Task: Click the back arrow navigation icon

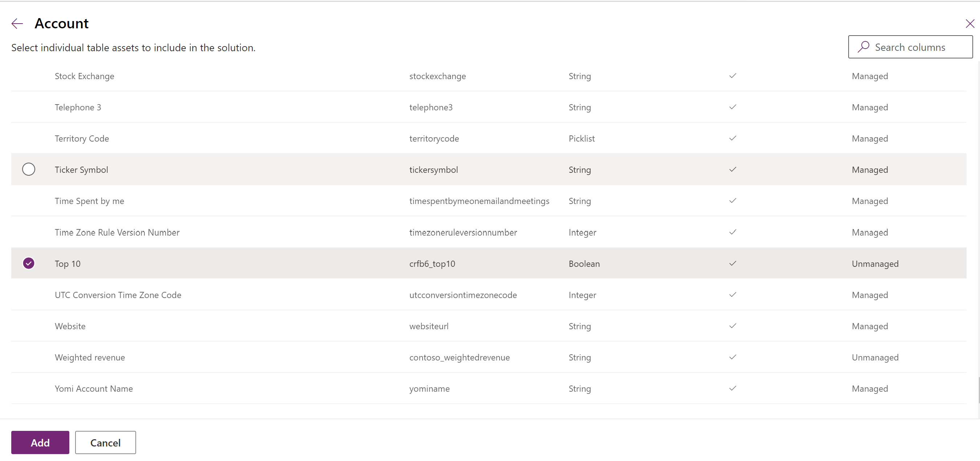Action: click(17, 23)
